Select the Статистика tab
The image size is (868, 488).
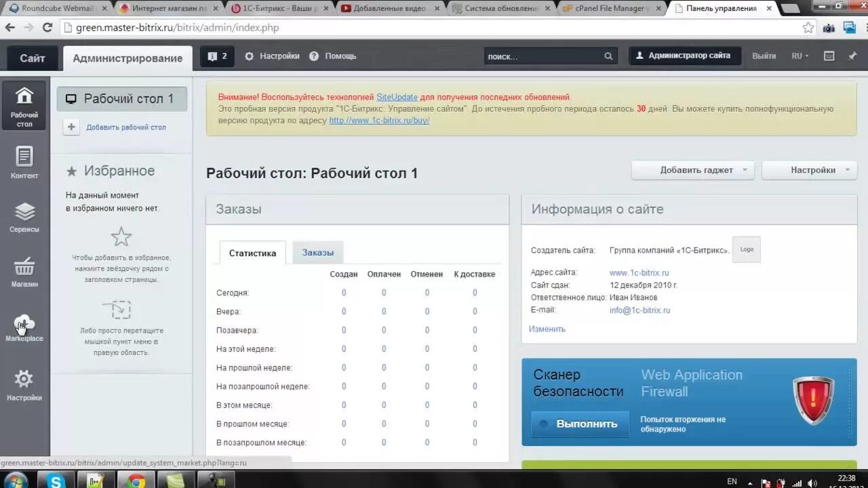[x=252, y=253]
